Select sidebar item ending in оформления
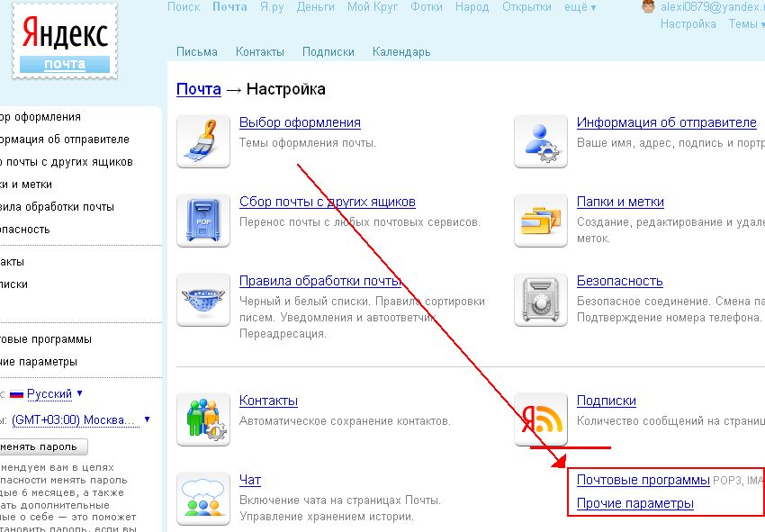Screen dimensions: 765x532 pos(40,117)
